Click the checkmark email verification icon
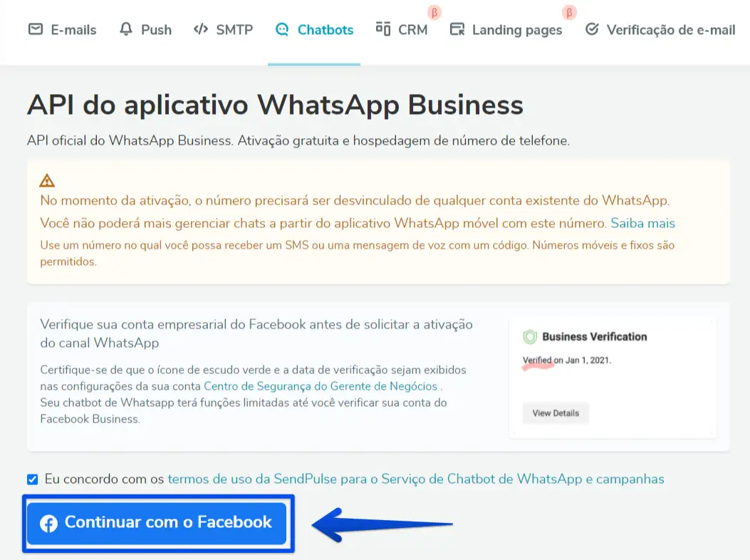The width and height of the screenshot is (750, 560). click(x=592, y=29)
